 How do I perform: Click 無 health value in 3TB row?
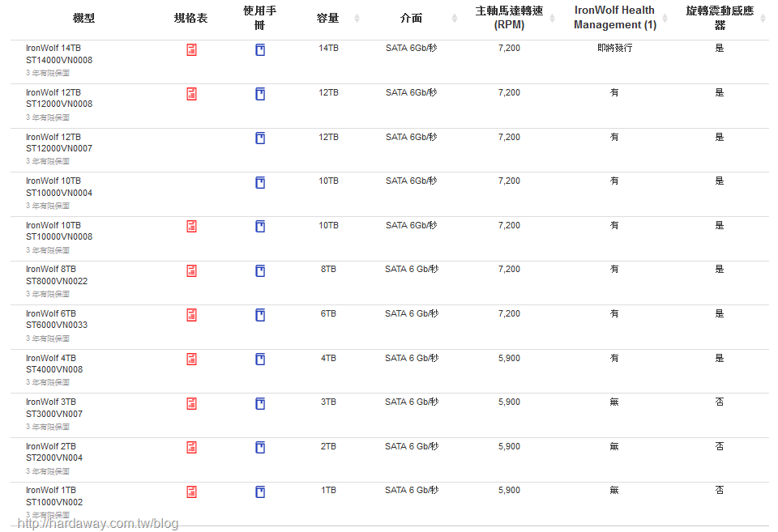pos(614,402)
